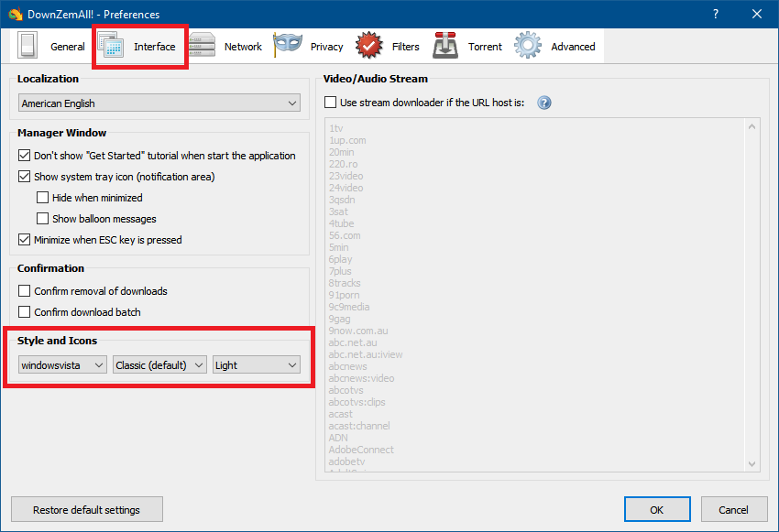Select 9now.com.au in the host list

click(x=358, y=331)
